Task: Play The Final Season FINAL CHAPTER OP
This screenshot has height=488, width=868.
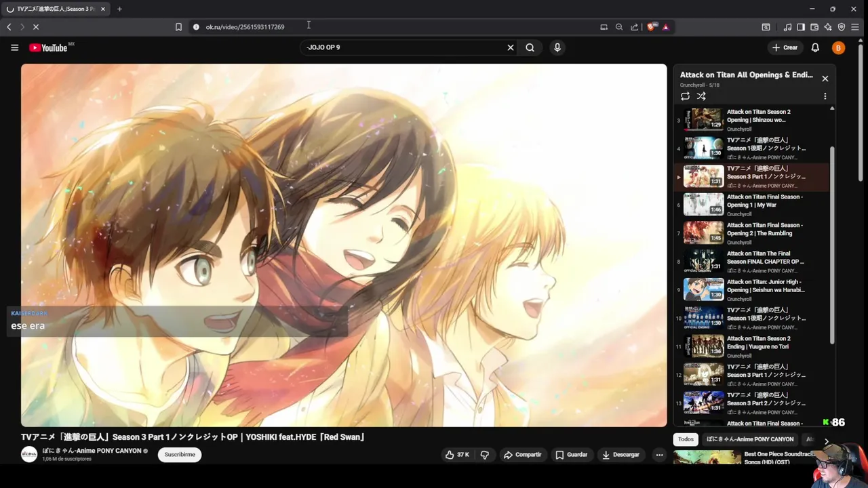Action: [751, 262]
